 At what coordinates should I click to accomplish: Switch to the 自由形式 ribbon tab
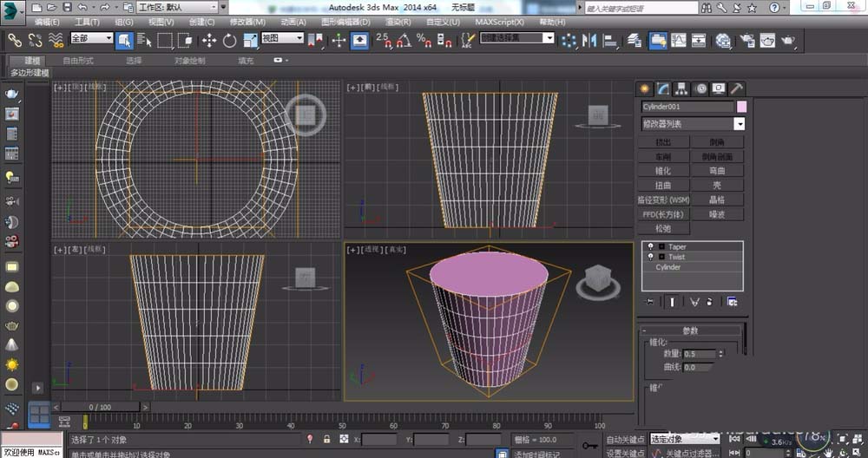tap(79, 61)
